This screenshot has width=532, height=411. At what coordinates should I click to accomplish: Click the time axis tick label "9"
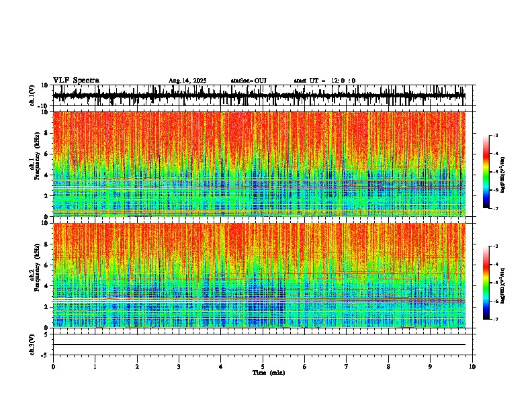pyautogui.click(x=430, y=367)
